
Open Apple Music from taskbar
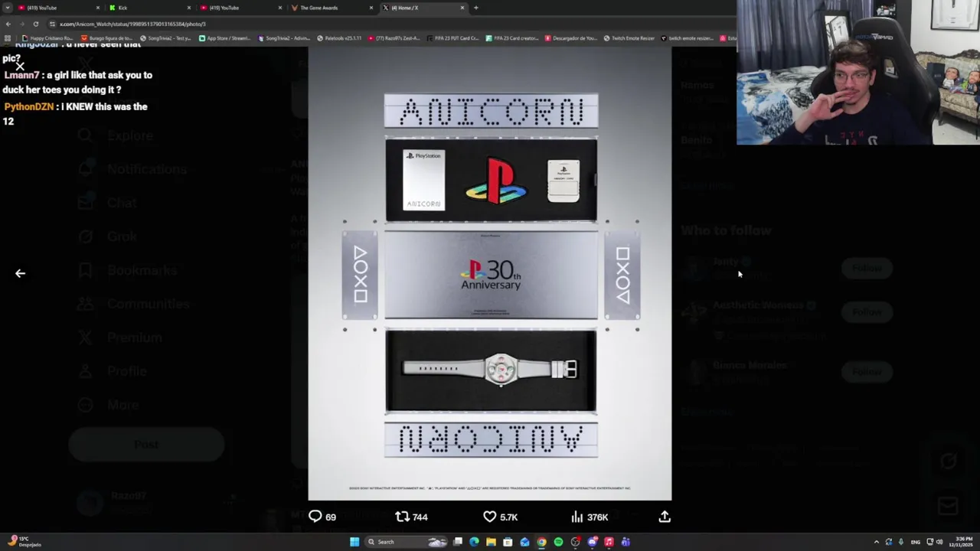tap(609, 542)
